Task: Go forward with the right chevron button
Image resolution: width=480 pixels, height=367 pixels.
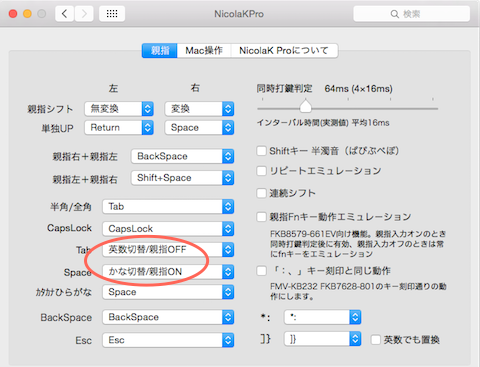Action: [x=84, y=14]
